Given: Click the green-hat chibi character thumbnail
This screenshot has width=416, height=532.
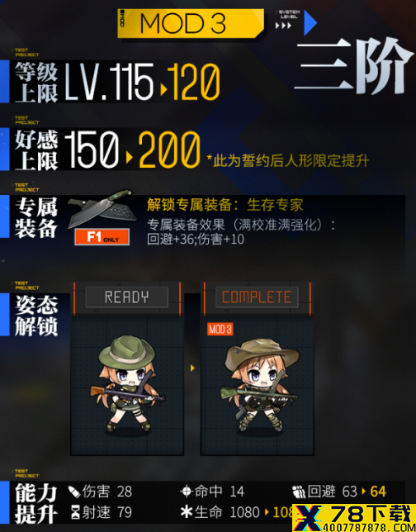Looking at the screenshot, I should 127,383.
